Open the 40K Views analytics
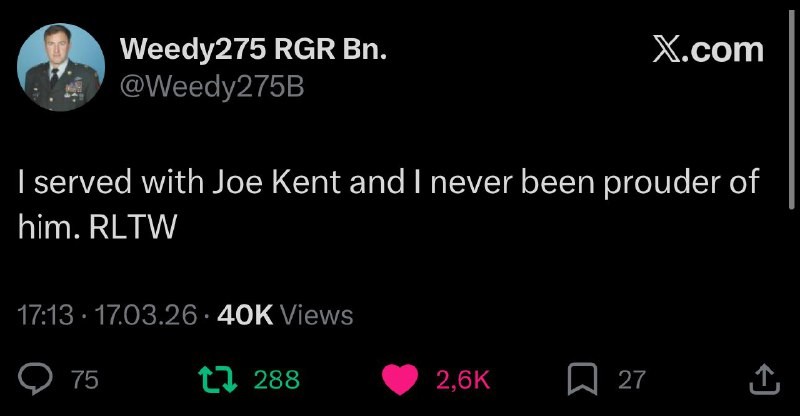Image resolution: width=800 pixels, height=416 pixels. click(284, 315)
